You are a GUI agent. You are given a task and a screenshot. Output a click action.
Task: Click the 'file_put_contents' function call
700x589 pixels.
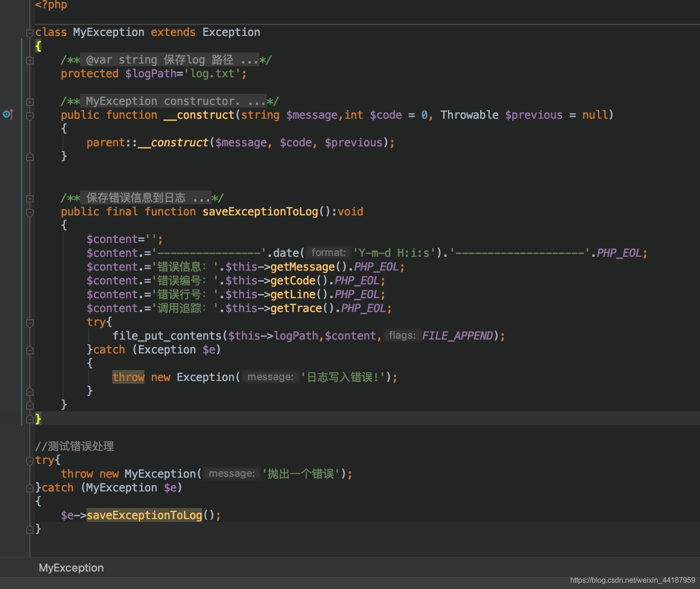(167, 336)
